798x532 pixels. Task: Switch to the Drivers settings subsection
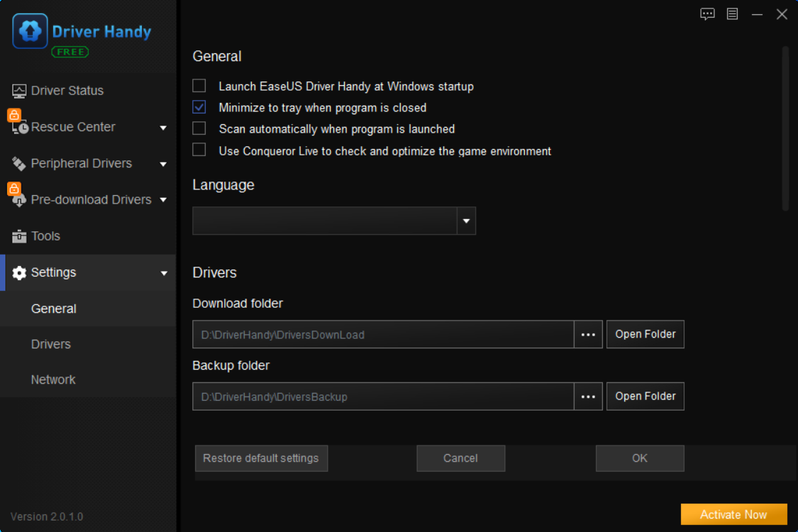[51, 344]
